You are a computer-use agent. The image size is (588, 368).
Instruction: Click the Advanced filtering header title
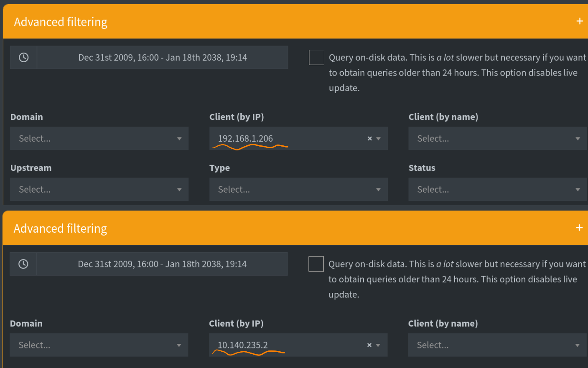60,21
